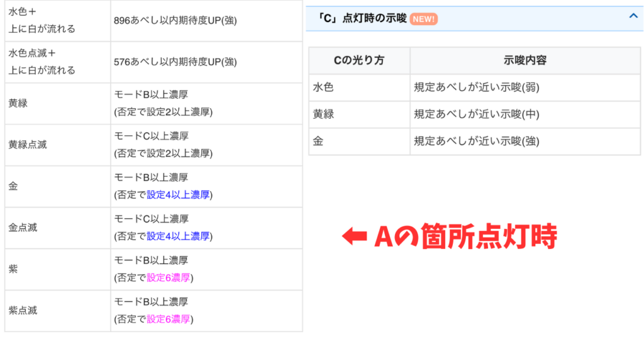Open pink 設定6濃厚 link in 紫 row
The image size is (644, 337).
[170, 278]
